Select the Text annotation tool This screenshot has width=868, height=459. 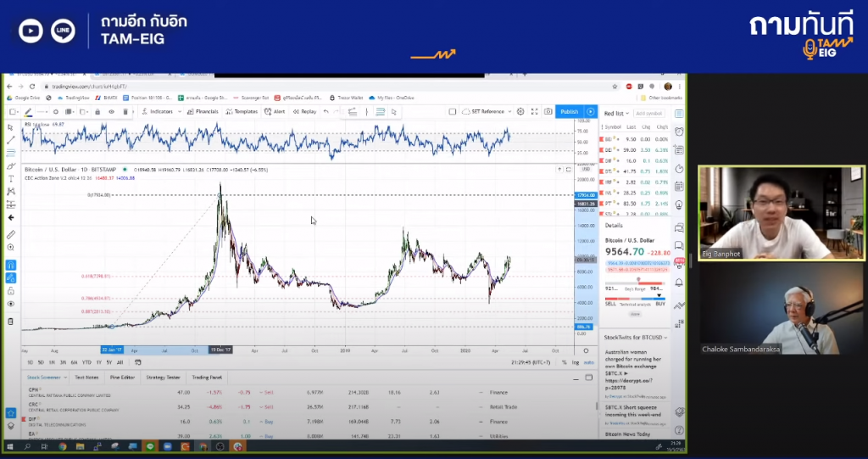[10, 178]
